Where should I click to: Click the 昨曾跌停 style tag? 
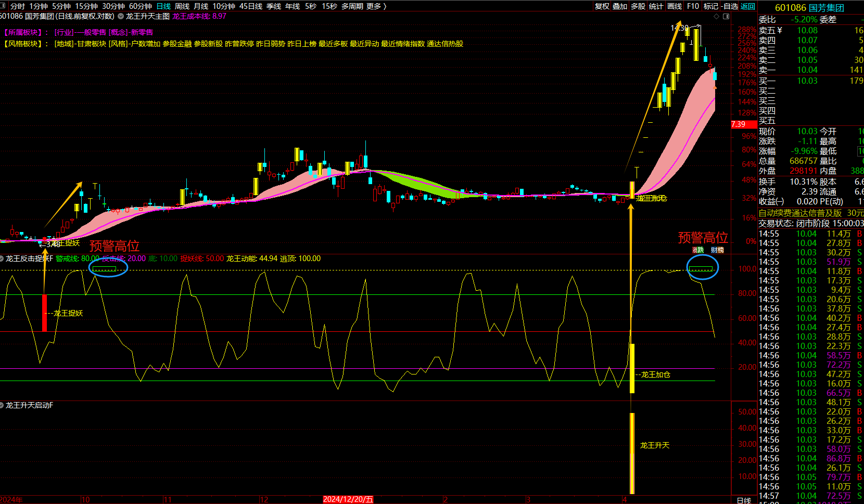click(x=239, y=44)
